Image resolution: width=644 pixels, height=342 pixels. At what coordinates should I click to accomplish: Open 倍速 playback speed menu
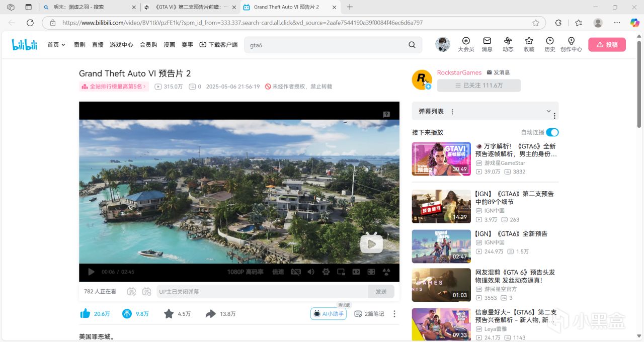[x=278, y=272]
